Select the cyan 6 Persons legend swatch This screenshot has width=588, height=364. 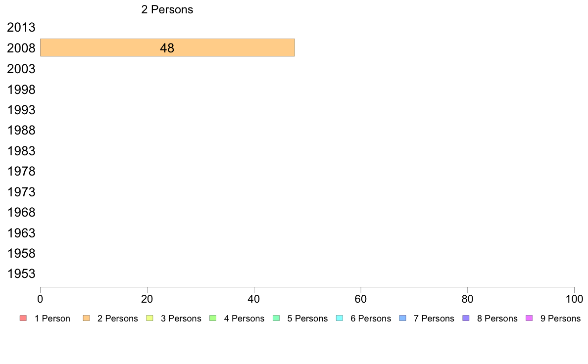coord(339,318)
